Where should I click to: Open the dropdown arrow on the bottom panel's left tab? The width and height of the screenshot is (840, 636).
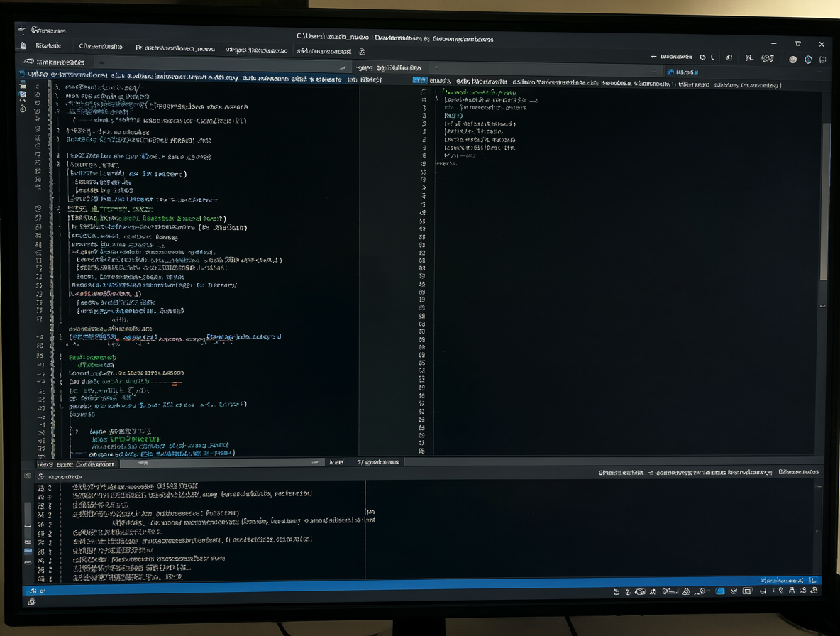click(x=315, y=462)
